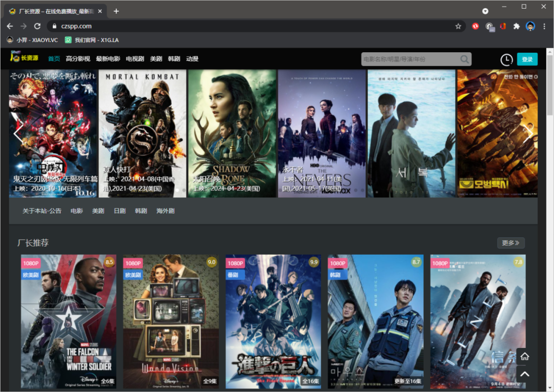Expand 厂长推荐 with the 更多 button
Image resolution: width=554 pixels, height=392 pixels.
[510, 243]
